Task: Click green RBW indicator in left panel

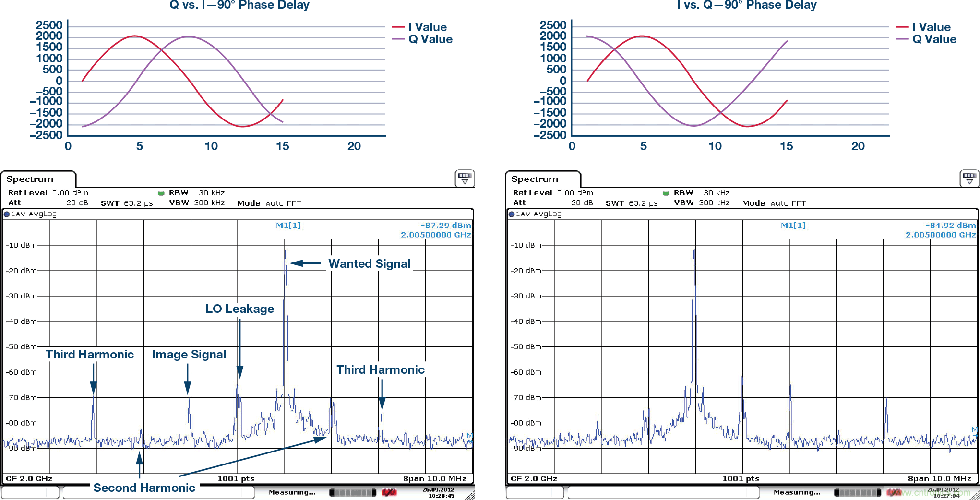Action: pos(161,193)
